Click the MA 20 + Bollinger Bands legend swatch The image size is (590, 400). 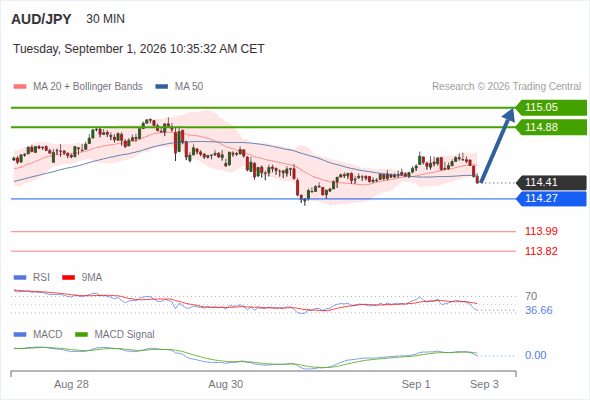[20, 87]
